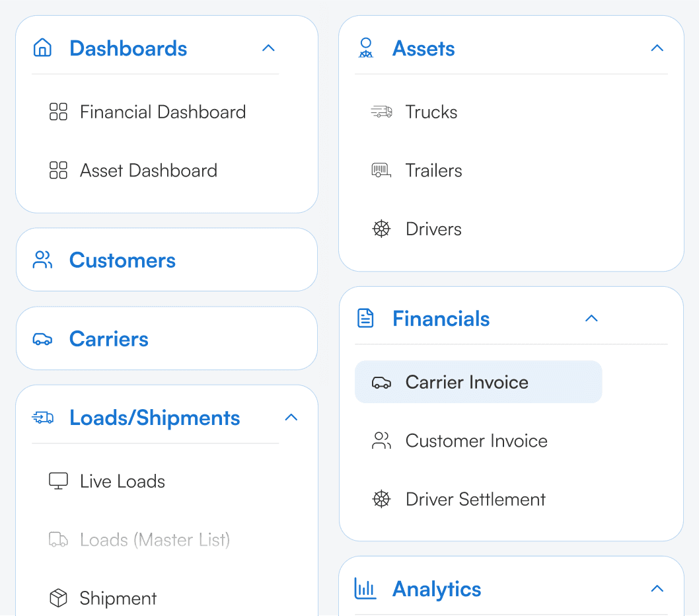Click the box icon next to Shipment

[x=58, y=598]
